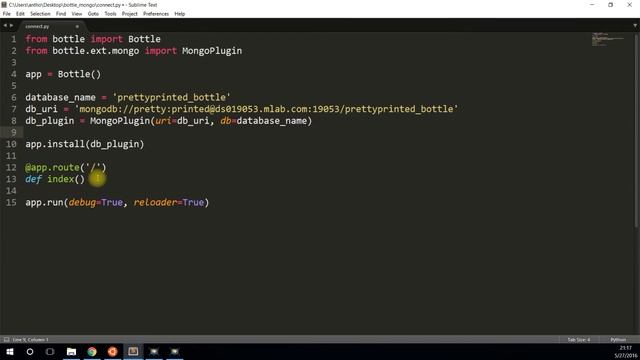Viewport: 640px width, 360px height.
Task: Open the Help menu
Action: tap(180, 14)
